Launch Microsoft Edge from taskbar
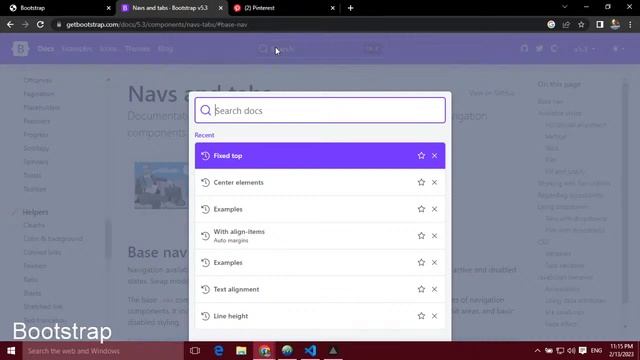The width and height of the screenshot is (640, 360). click(218, 351)
